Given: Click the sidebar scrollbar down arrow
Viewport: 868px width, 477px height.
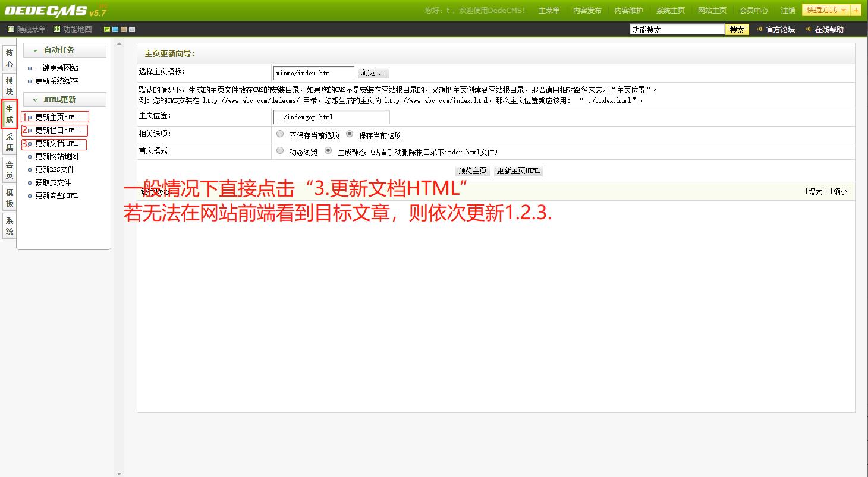Looking at the screenshot, I should coord(119,473).
